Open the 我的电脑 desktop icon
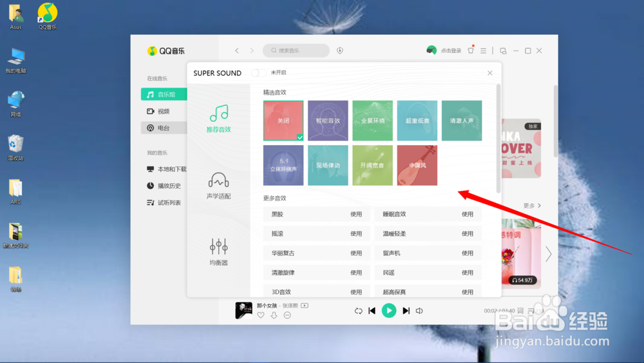 tap(15, 61)
